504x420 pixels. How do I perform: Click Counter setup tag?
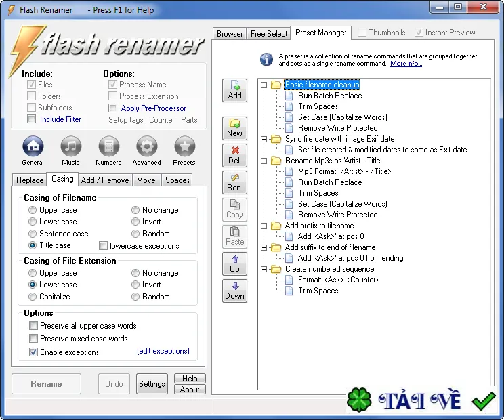click(x=162, y=120)
